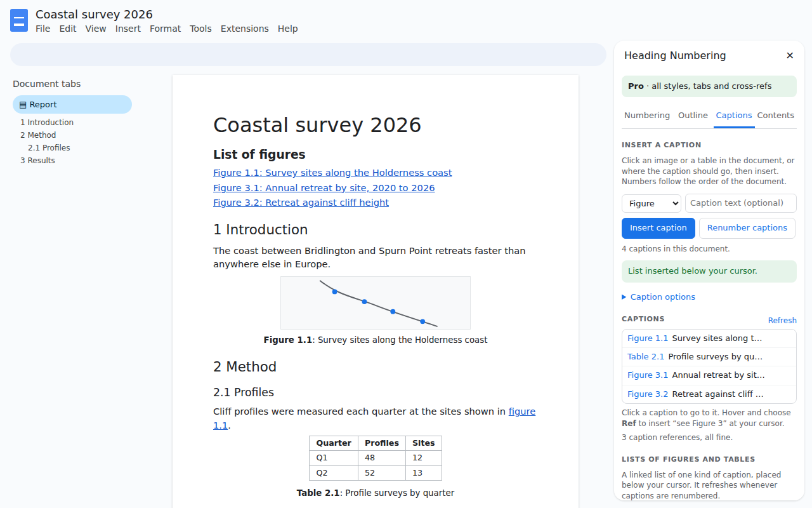Click the Renumber captions button
Viewport: 812px width, 508px height.
[747, 228]
